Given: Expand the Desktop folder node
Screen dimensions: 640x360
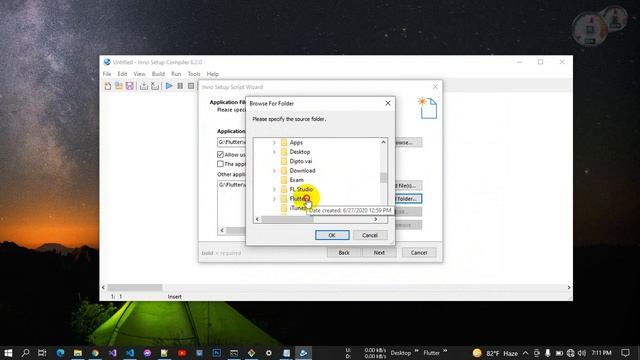Looking at the screenshot, I should point(274,152).
